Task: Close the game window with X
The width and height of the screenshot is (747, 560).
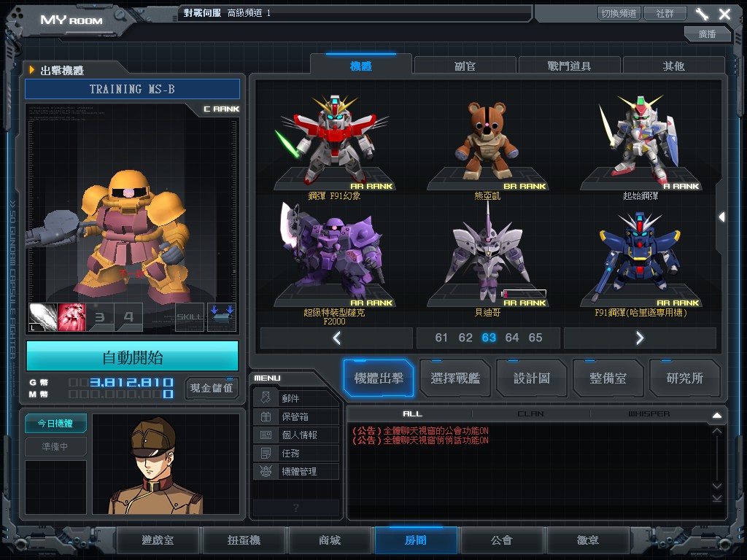Action: (x=724, y=14)
